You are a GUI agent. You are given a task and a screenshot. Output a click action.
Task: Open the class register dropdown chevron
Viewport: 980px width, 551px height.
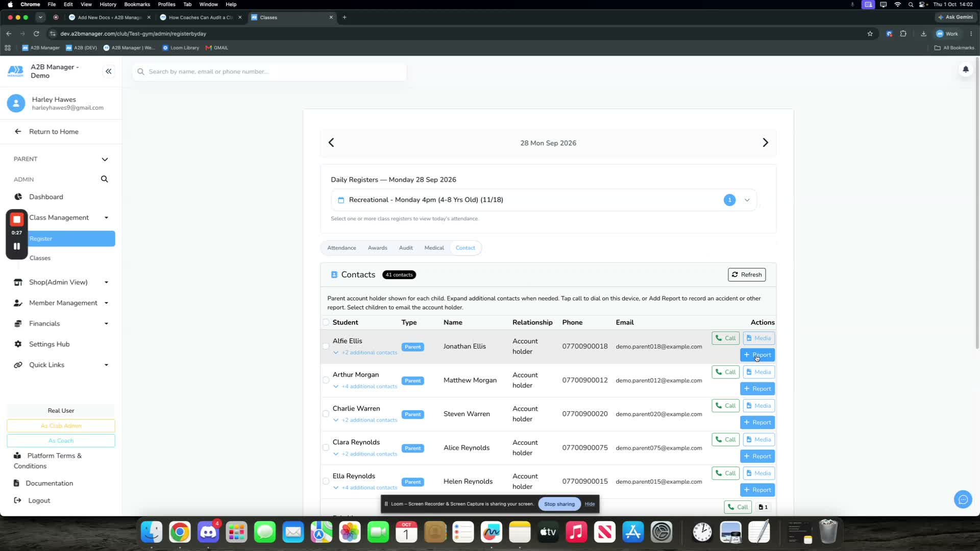point(747,200)
